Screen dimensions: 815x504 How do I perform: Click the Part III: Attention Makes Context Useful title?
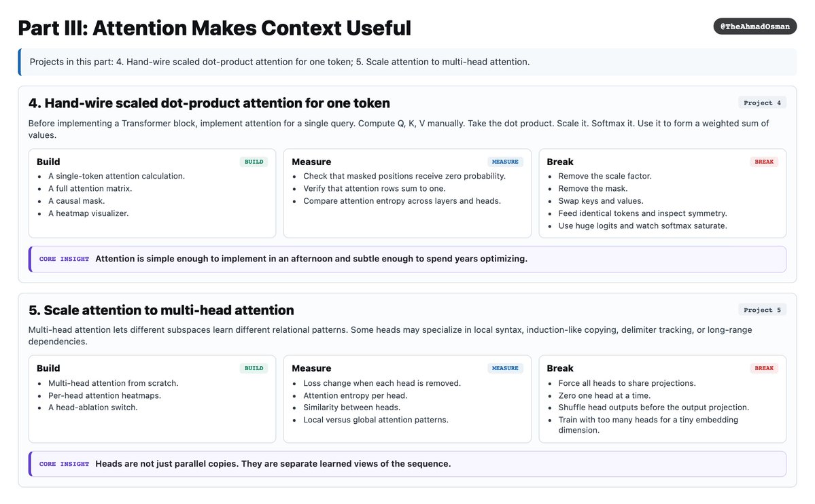[215, 28]
